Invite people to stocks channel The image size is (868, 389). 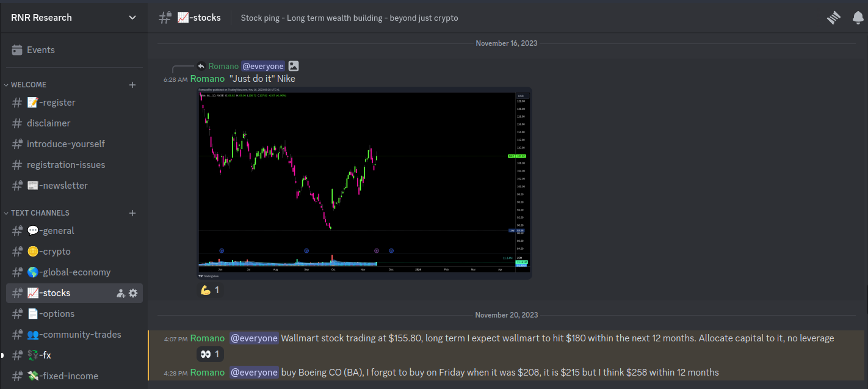coord(121,293)
